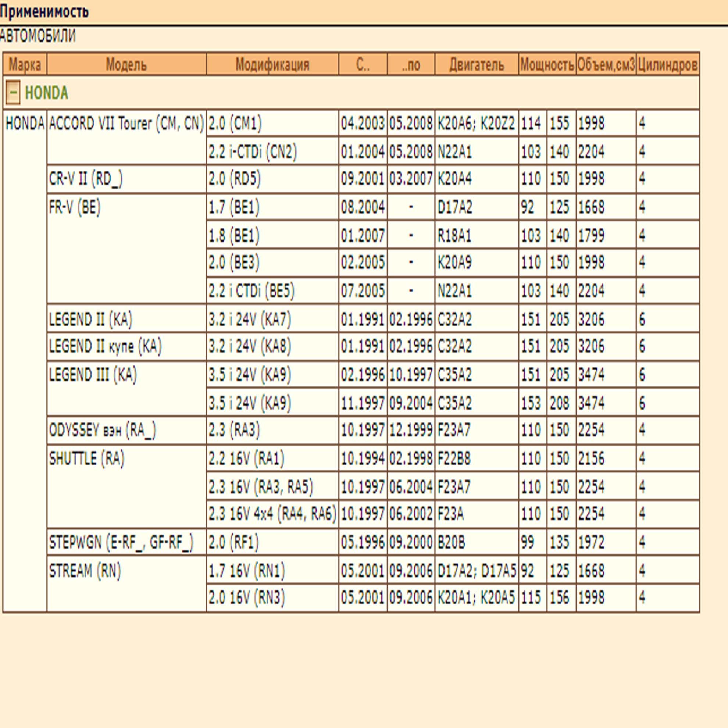728x728 pixels.
Task: Click the 2.3 16V (RA3, RA5) modification cell
Action: pyautogui.click(x=272, y=485)
